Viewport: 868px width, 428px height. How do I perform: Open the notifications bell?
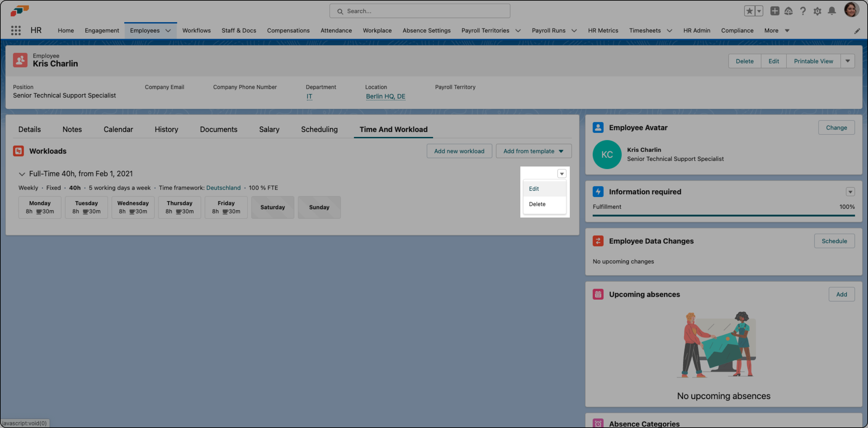832,11
